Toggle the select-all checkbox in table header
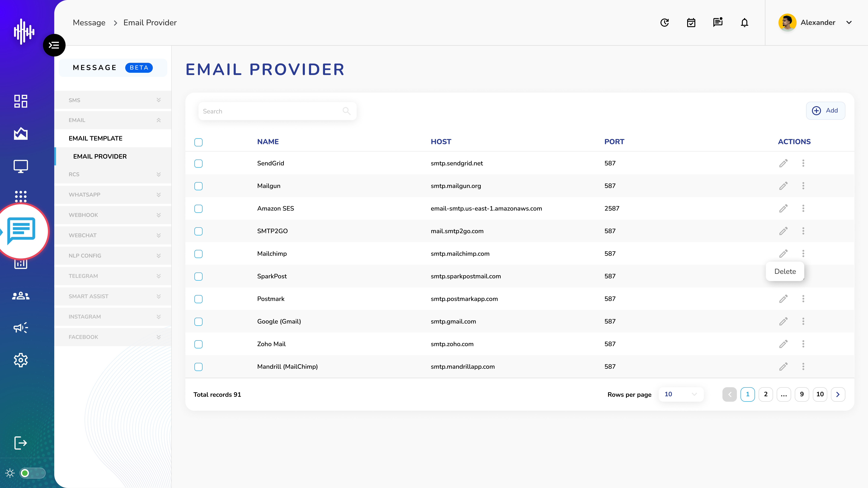Screen dimensions: 868x488 [198, 142]
